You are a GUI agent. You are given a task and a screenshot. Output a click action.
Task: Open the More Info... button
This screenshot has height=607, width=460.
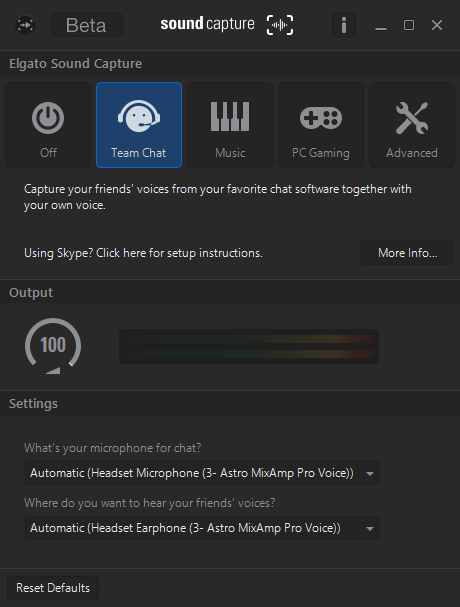pyautogui.click(x=407, y=253)
